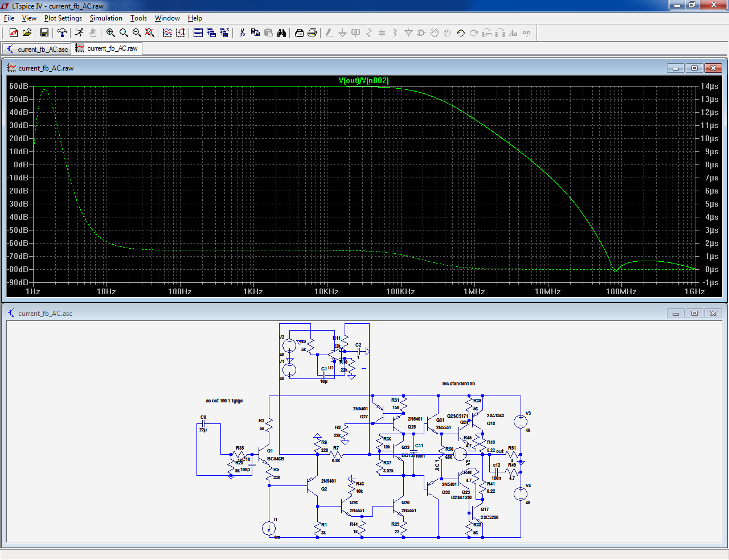The image size is (729, 560).
Task: Click the Place Diode icon
Action: (408, 33)
